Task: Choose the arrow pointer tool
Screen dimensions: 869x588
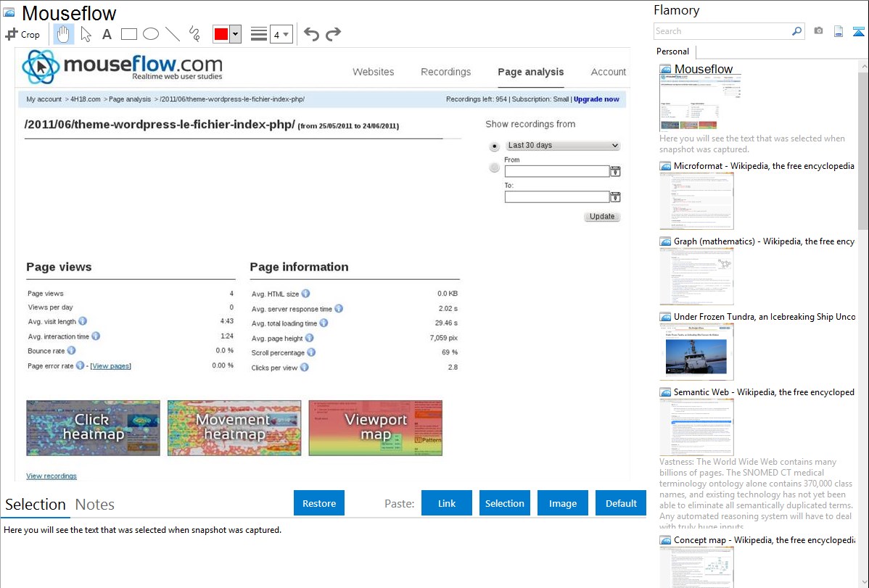Action: pyautogui.click(x=86, y=34)
